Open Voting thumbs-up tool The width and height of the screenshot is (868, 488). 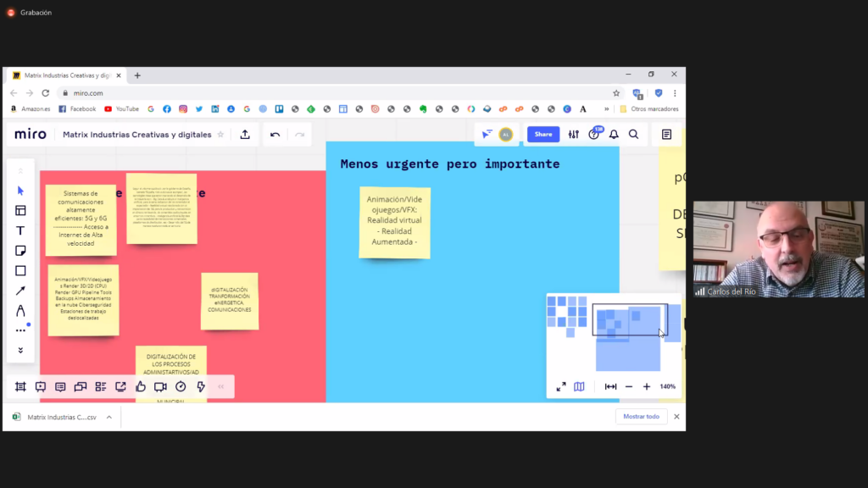click(141, 386)
